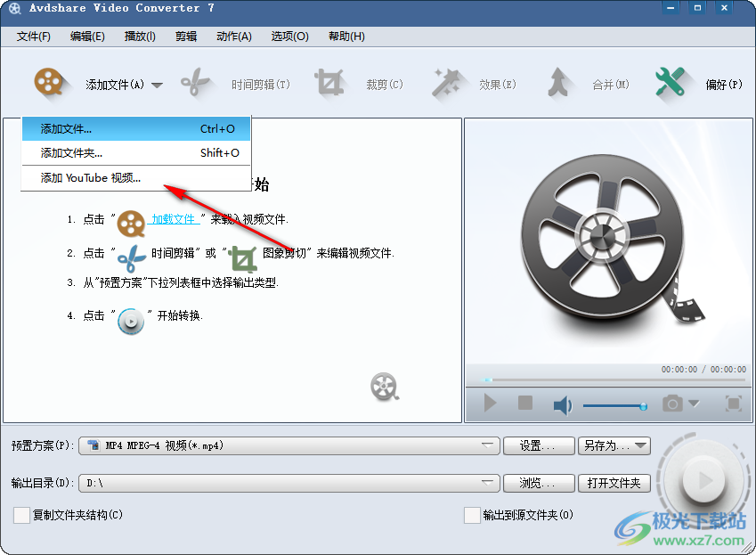Click the 00:00:00 / 00:00:00 time display

(703, 370)
